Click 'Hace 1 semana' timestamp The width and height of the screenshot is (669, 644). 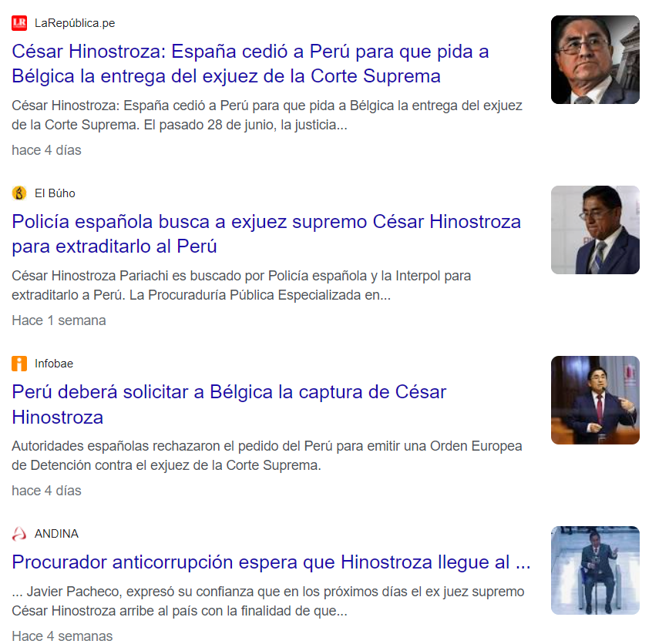pyautogui.click(x=59, y=320)
